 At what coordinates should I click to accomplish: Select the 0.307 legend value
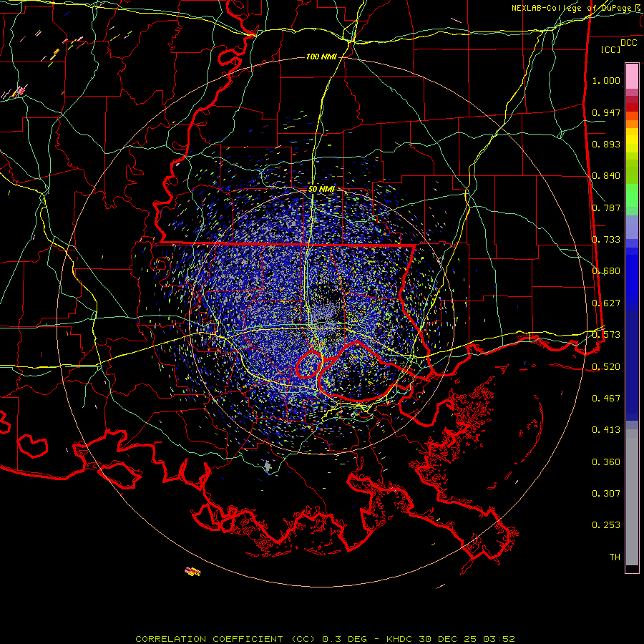click(606, 494)
